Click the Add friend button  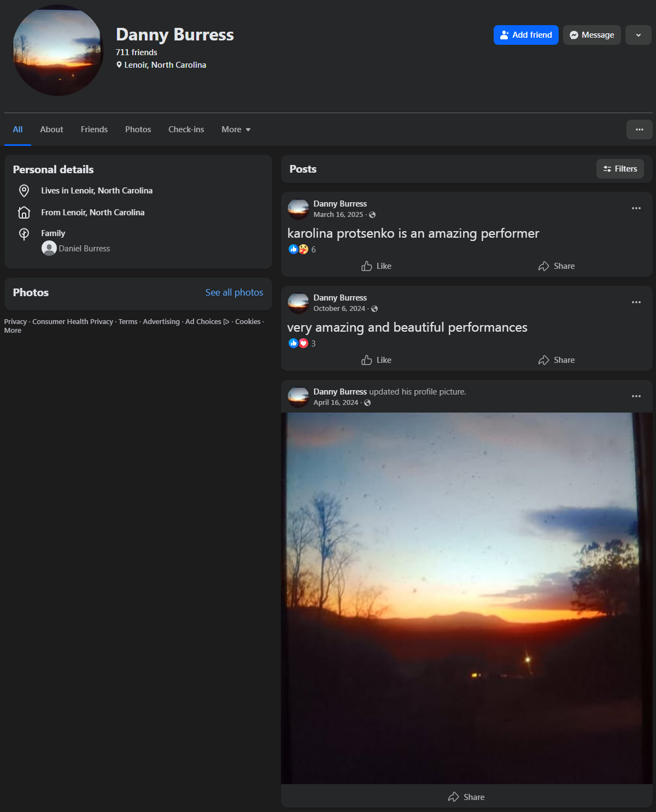(x=526, y=35)
